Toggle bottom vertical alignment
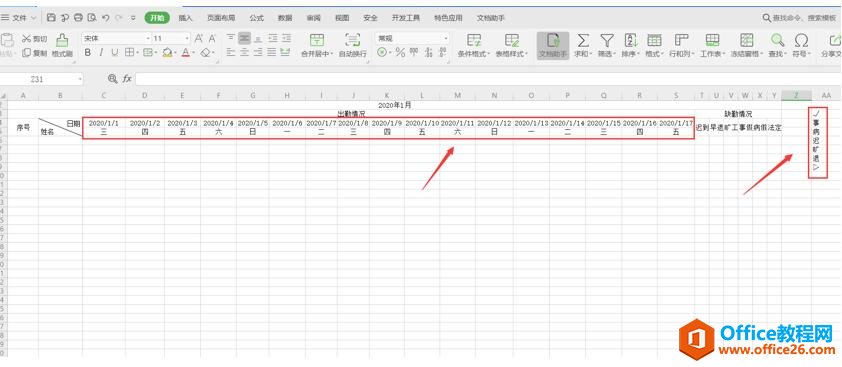842x367 pixels. click(258, 39)
